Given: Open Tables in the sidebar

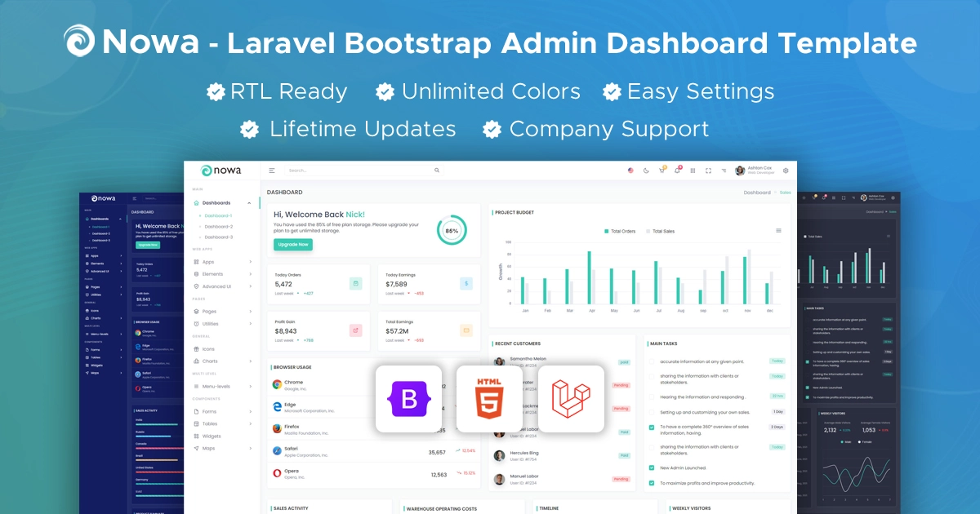Looking at the screenshot, I should (x=223, y=423).
